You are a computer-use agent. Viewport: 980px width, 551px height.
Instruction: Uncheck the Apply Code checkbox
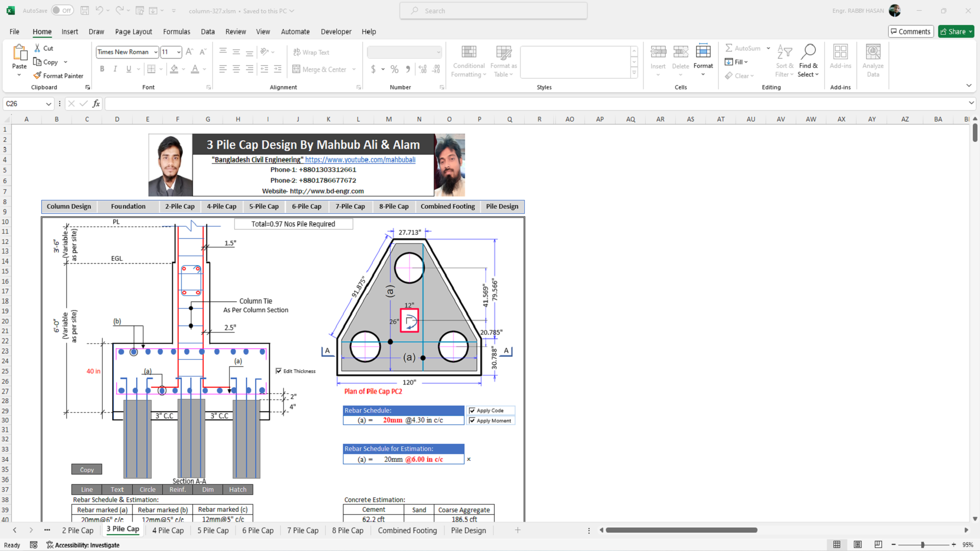pos(472,411)
